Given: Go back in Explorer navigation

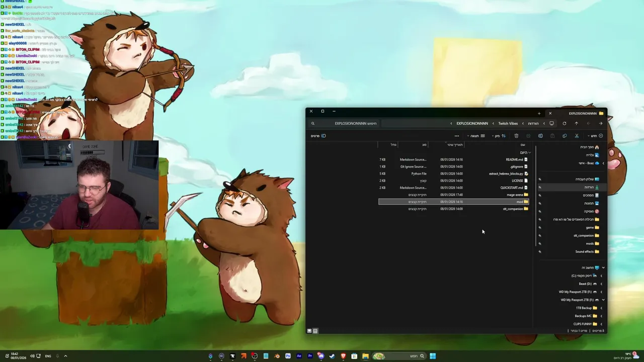Looking at the screenshot, I should pos(601,123).
